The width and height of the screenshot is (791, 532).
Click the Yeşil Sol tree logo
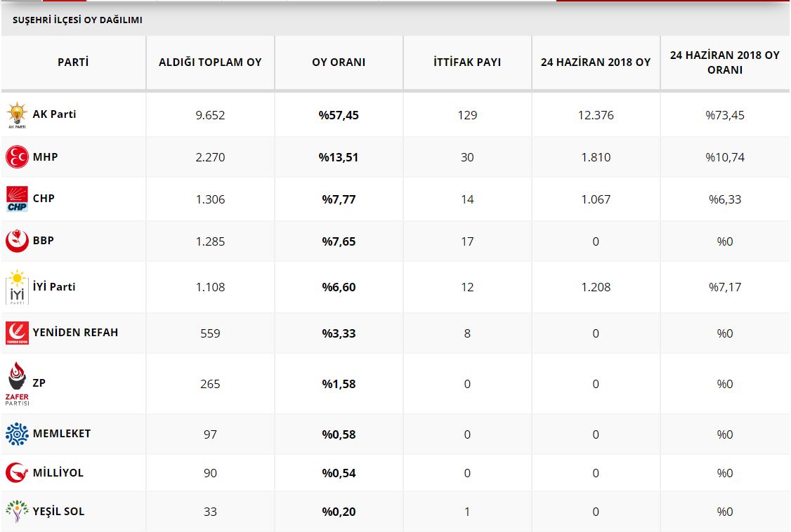17,511
